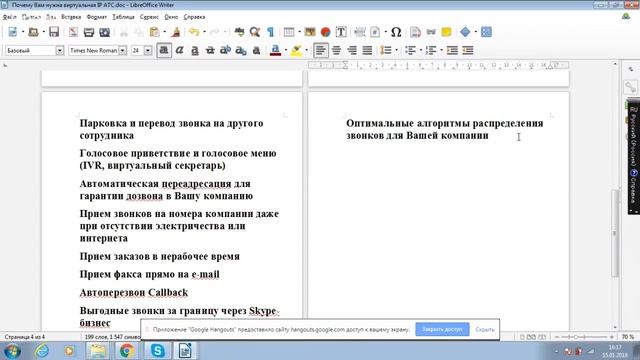
Task: Toggle the bulleted list
Action: 410,50
